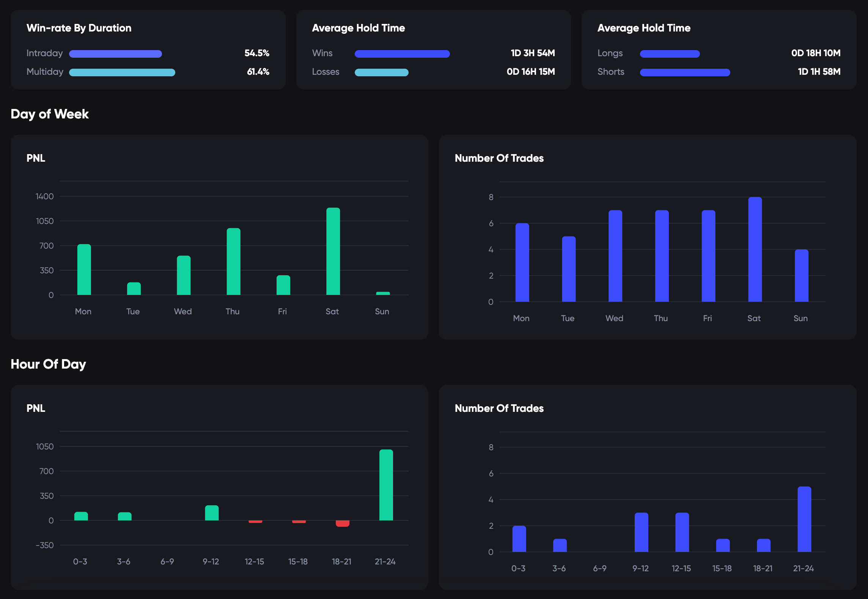This screenshot has height=599, width=868.
Task: Click the Shorts hold time bar
Action: (x=685, y=72)
